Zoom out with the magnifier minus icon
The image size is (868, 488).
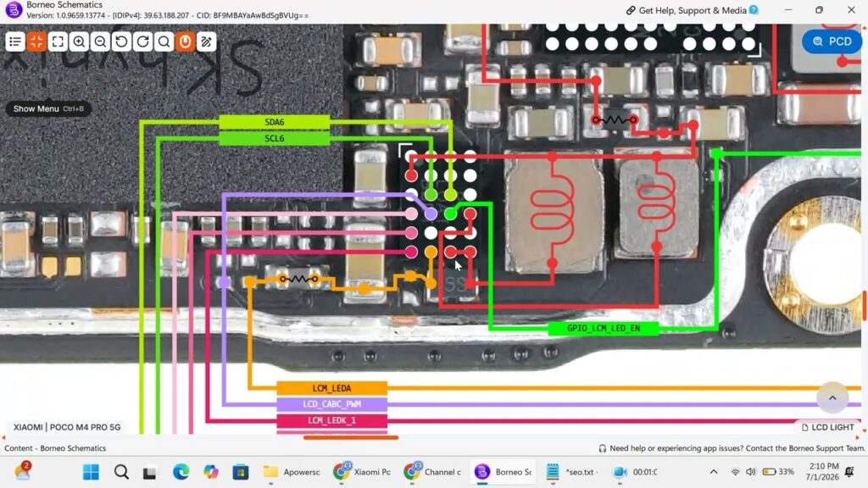(x=100, y=42)
